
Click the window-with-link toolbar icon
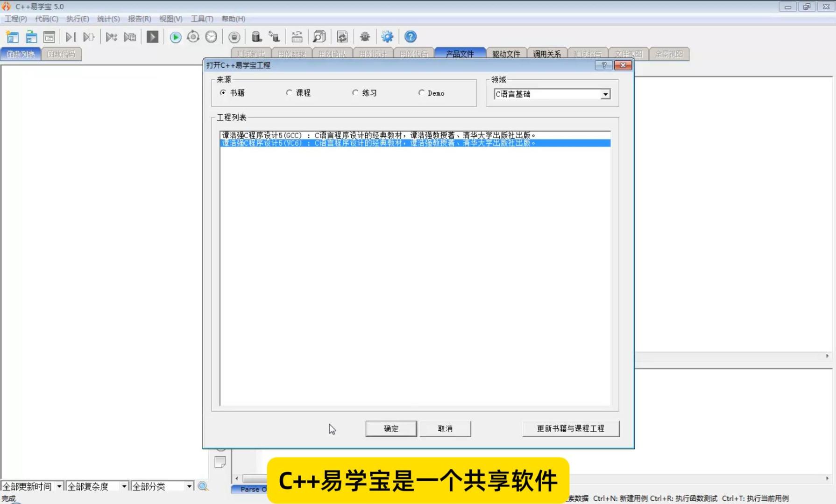point(49,37)
